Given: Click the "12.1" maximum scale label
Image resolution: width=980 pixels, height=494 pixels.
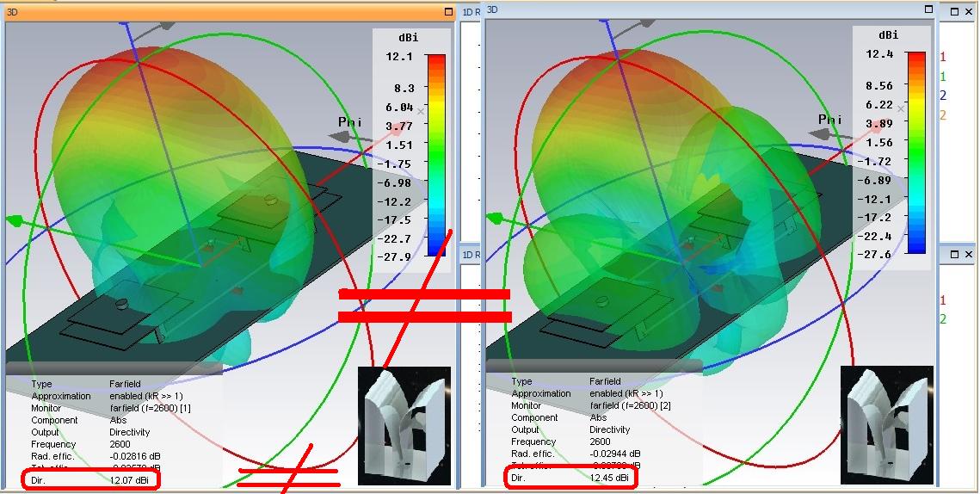Looking at the screenshot, I should [x=400, y=56].
